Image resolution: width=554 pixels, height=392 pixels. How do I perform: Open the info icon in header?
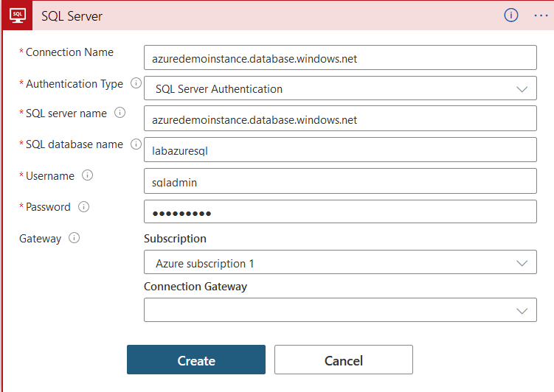(510, 15)
